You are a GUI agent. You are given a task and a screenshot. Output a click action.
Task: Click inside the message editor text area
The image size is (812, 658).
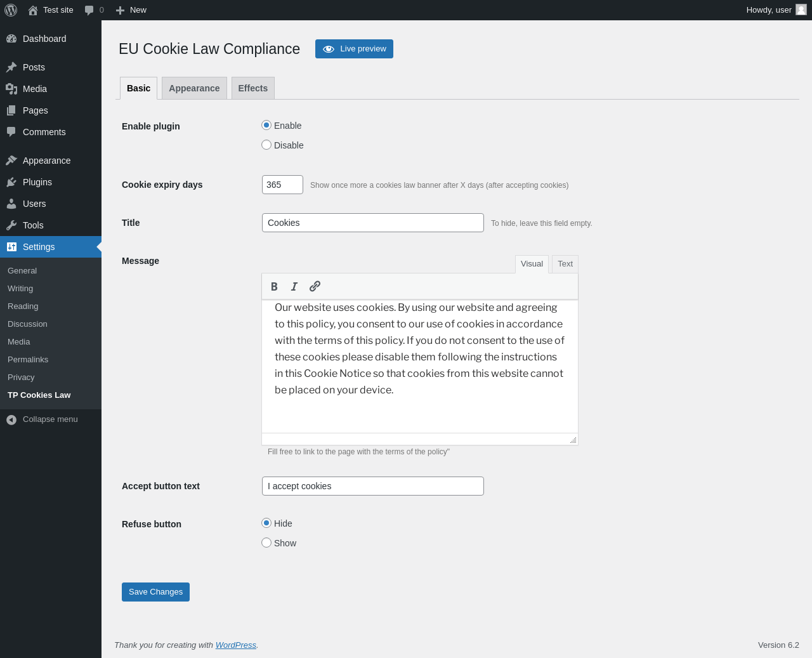[420, 366]
